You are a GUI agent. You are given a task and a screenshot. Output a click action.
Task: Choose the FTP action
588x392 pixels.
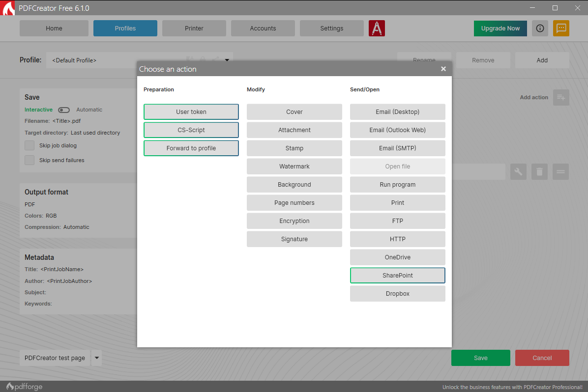click(398, 221)
